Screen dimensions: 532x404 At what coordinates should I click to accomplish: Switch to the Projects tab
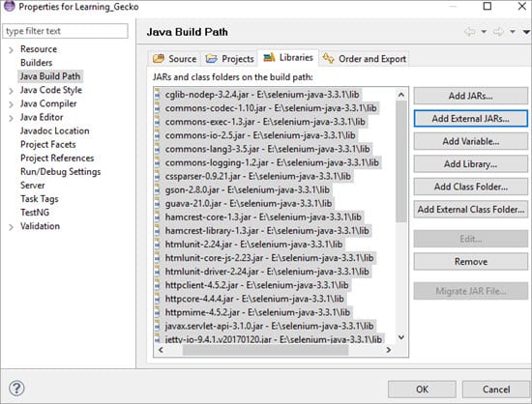pos(229,59)
